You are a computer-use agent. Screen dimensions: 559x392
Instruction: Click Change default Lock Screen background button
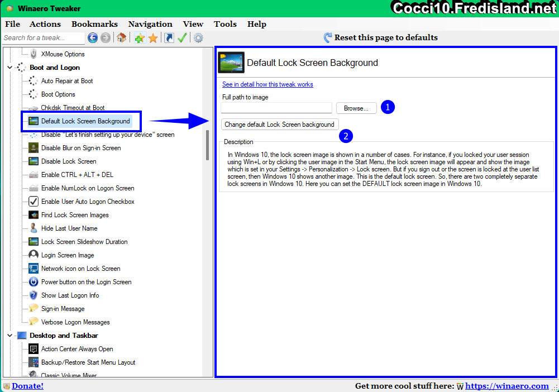tap(279, 125)
